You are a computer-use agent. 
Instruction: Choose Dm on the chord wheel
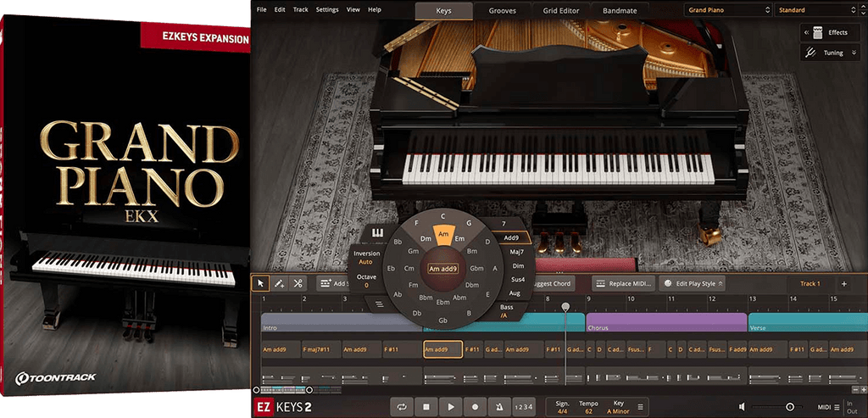(x=426, y=239)
